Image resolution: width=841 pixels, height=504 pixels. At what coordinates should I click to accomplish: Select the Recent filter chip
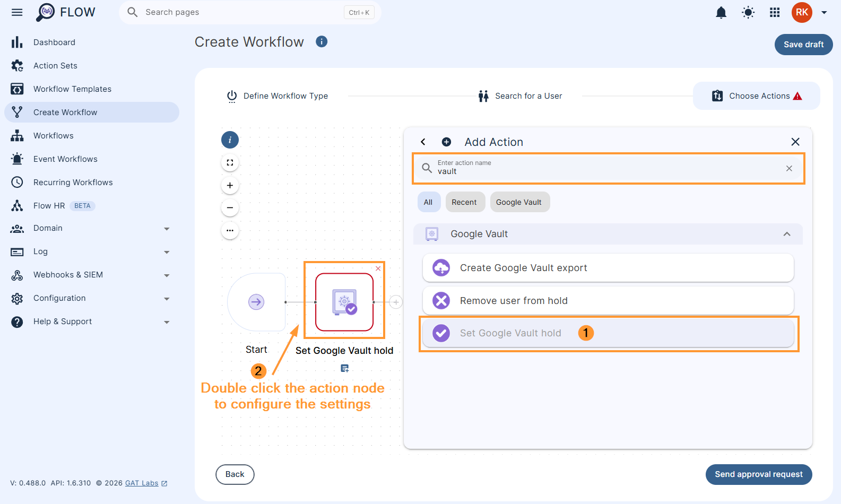pyautogui.click(x=464, y=202)
